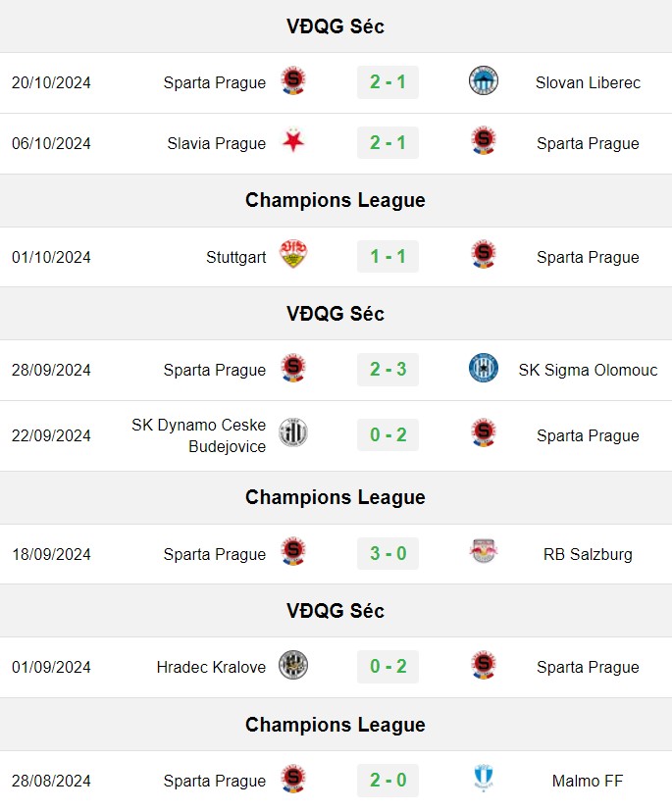672x811 pixels.
Task: Click the RB Salzburg logo
Action: tap(484, 551)
